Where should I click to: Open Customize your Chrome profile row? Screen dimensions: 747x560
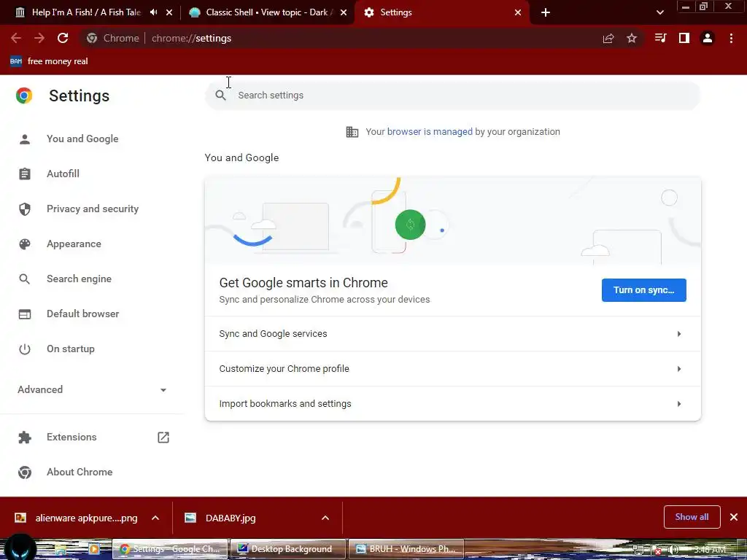(452, 369)
